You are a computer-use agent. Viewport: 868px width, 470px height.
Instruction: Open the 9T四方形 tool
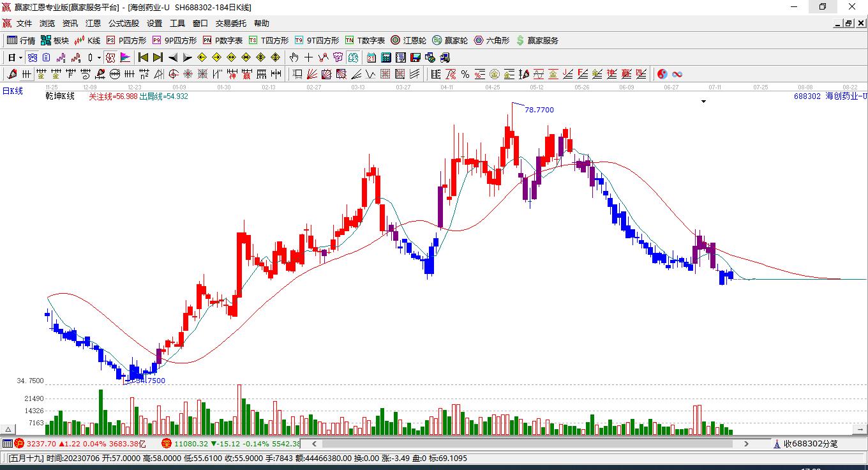[x=317, y=40]
